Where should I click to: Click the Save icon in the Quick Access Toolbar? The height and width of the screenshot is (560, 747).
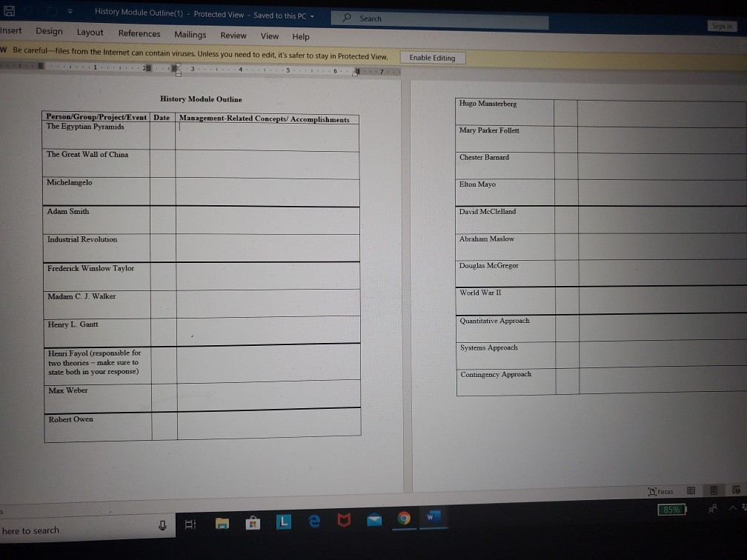pyautogui.click(x=9, y=10)
